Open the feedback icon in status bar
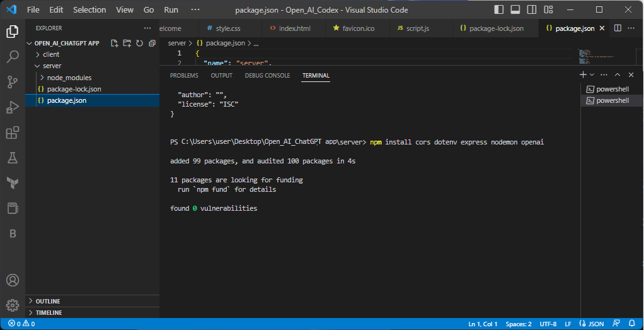The image size is (644, 330). pos(616,324)
